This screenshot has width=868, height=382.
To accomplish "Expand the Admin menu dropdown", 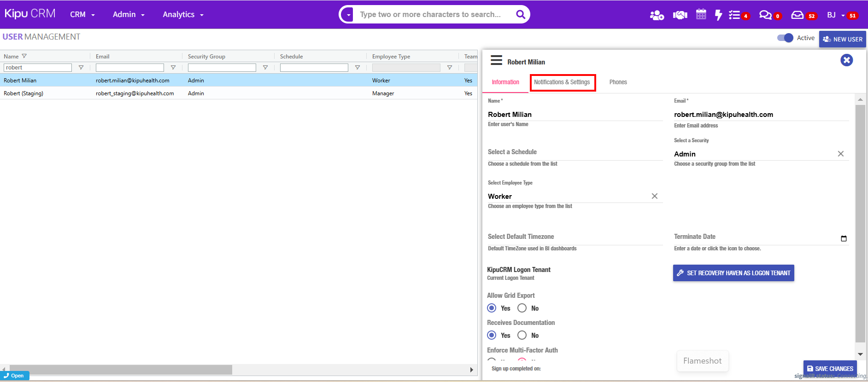I will pos(129,15).
